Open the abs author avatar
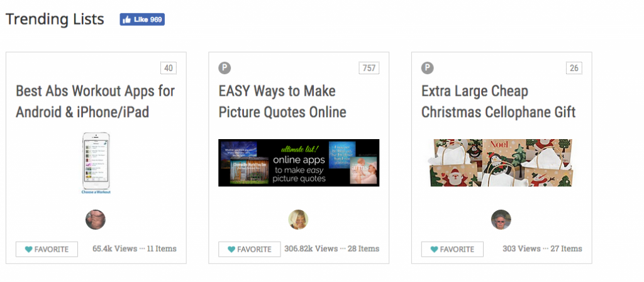The image size is (644, 282). [x=96, y=220]
